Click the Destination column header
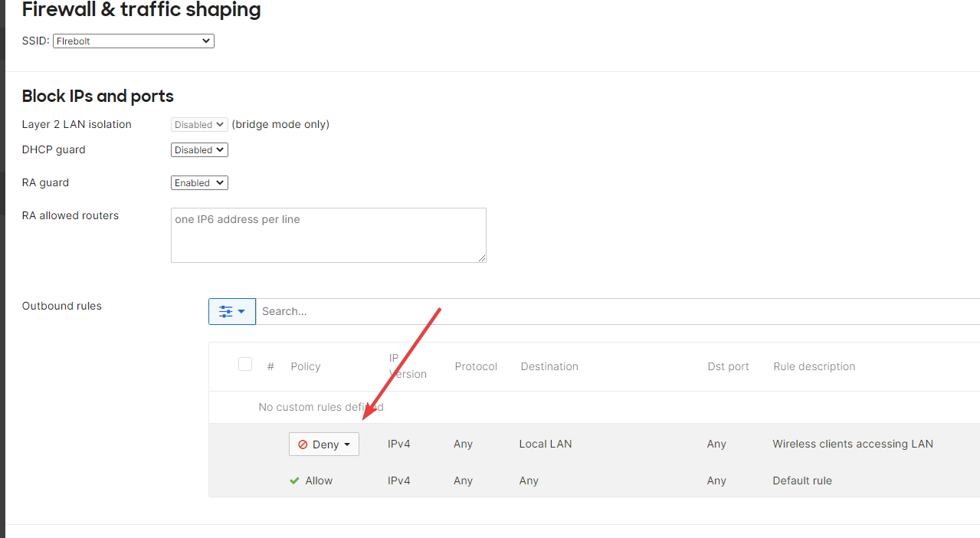The width and height of the screenshot is (980, 538). click(x=549, y=366)
